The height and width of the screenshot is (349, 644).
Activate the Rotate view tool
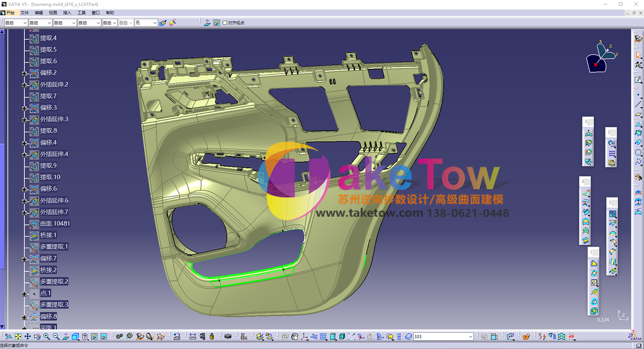point(37,337)
